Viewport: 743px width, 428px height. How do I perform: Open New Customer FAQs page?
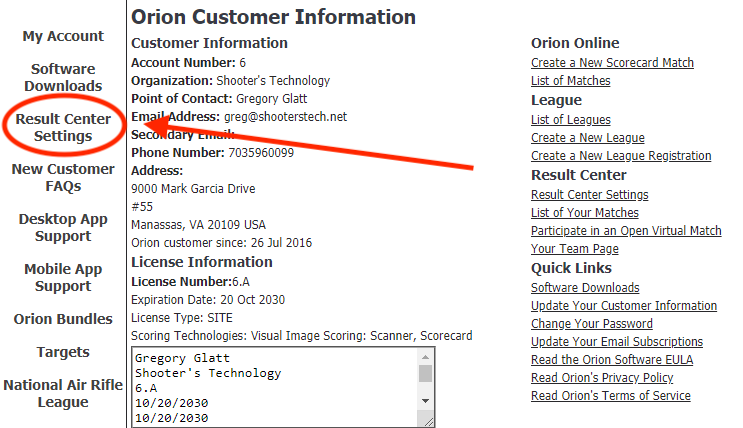(62, 178)
